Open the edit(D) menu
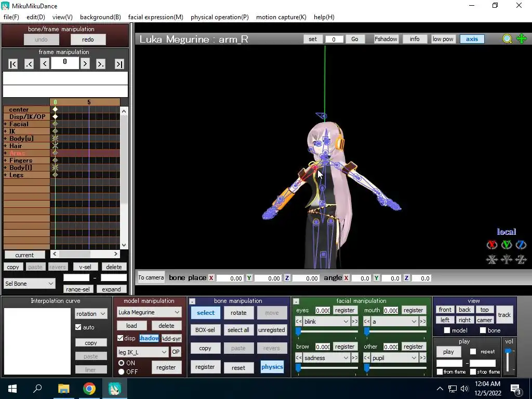The height and width of the screenshot is (399, 532). click(36, 17)
